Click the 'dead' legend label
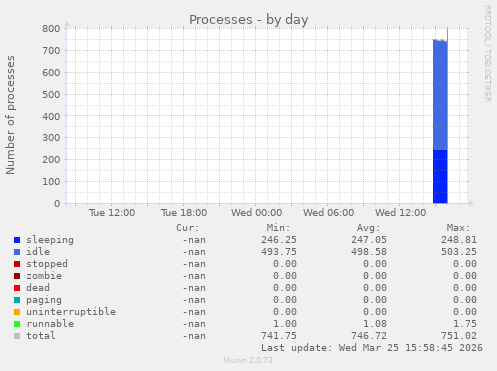 [38, 288]
